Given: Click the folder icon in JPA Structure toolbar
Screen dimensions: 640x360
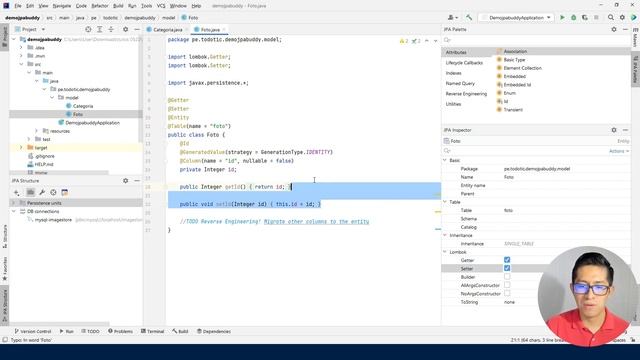Looking at the screenshot, I should pyautogui.click(x=30, y=192).
